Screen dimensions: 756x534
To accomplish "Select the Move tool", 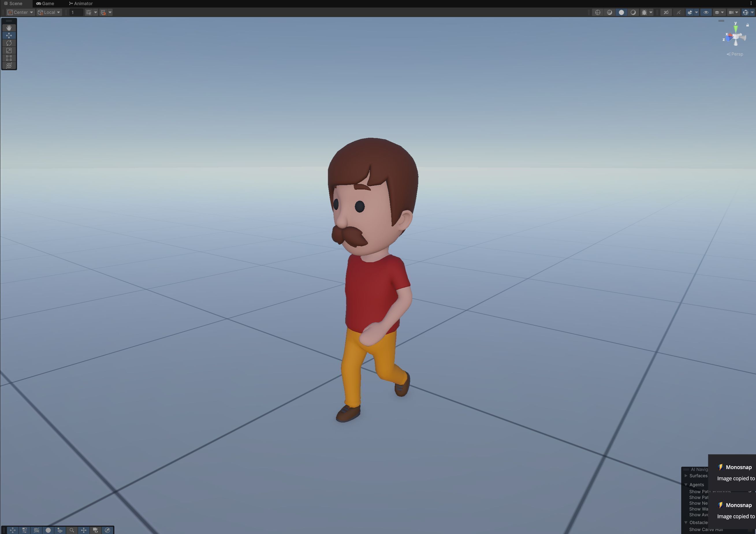I will pyautogui.click(x=9, y=35).
